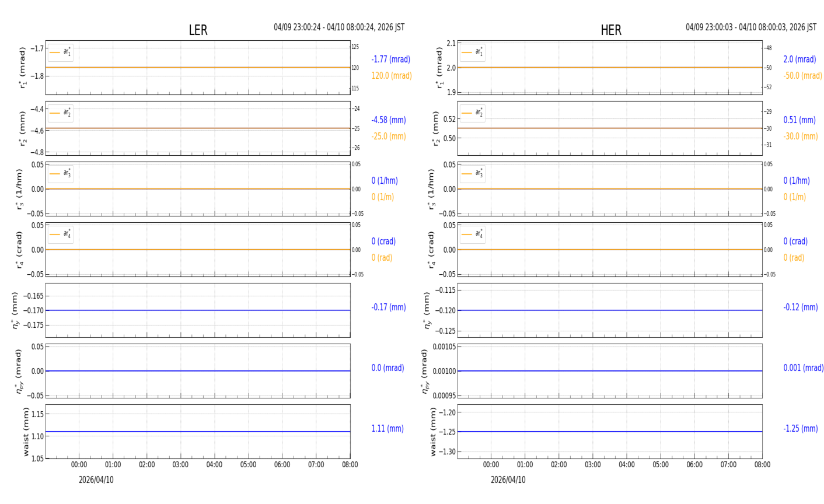Click the HER orange value 0 (rad)
This screenshot has height=504, width=824.
pyautogui.click(x=794, y=258)
